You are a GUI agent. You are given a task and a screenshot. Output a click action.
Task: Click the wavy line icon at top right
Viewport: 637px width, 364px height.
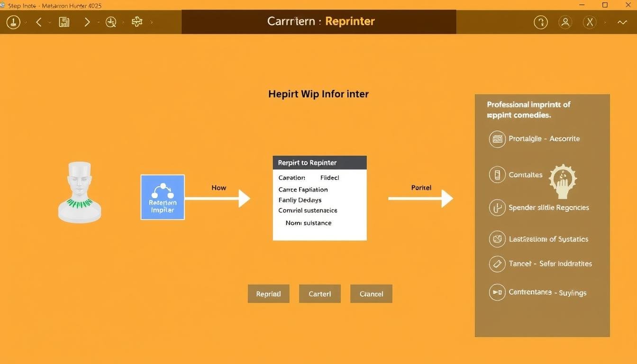coord(622,22)
